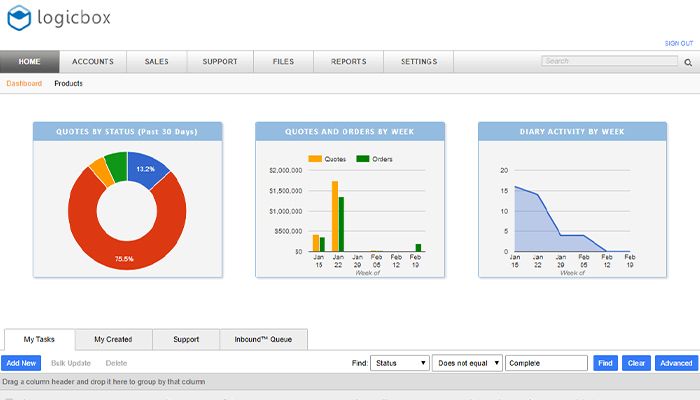Click the SIGN OUT link

(x=679, y=43)
